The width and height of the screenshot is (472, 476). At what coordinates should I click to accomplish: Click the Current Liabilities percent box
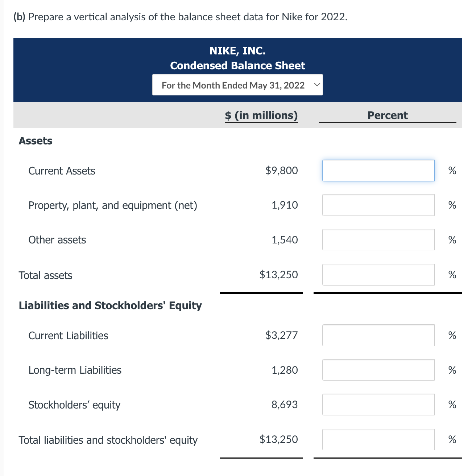coord(378,335)
